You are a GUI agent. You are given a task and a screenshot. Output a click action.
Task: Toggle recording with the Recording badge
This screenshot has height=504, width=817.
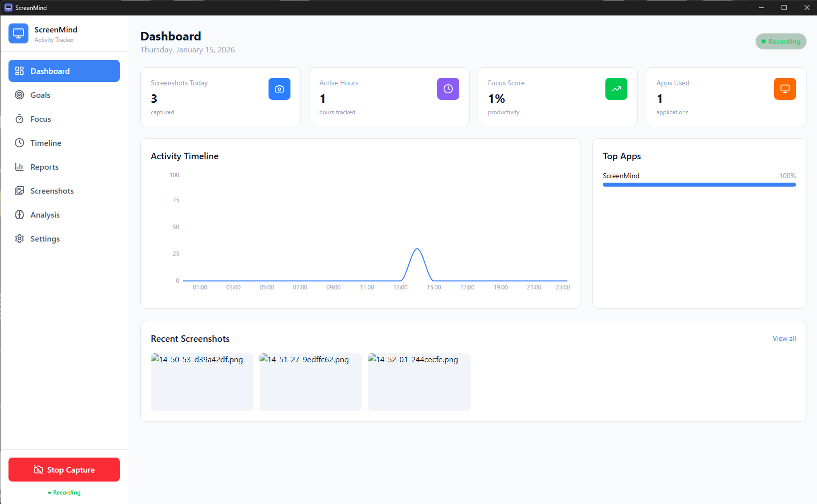781,41
